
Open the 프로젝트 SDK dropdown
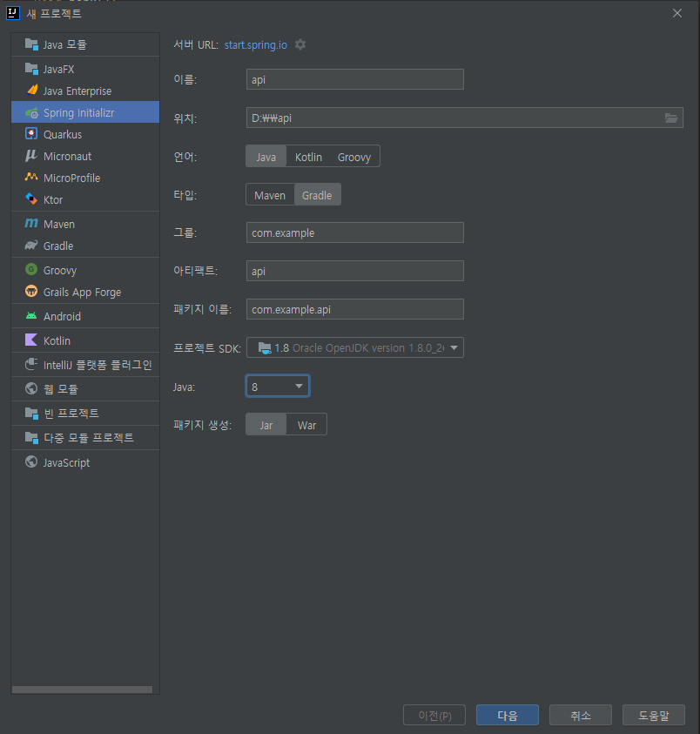coord(355,347)
